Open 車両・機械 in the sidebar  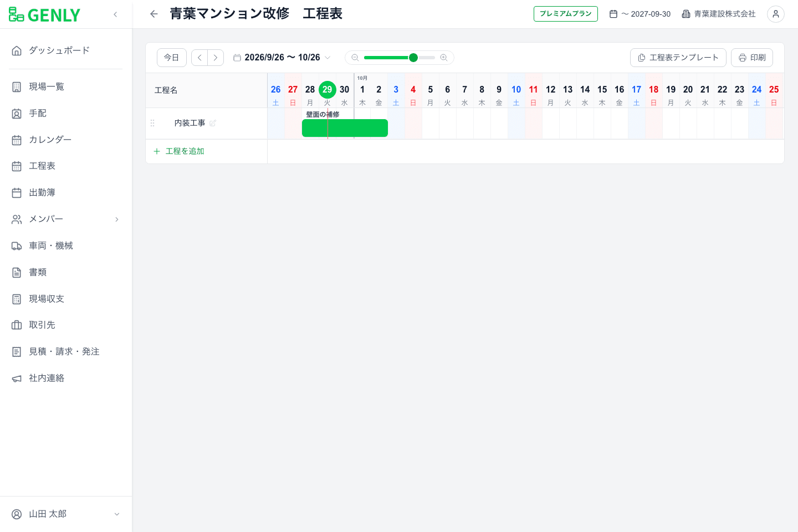66,245
